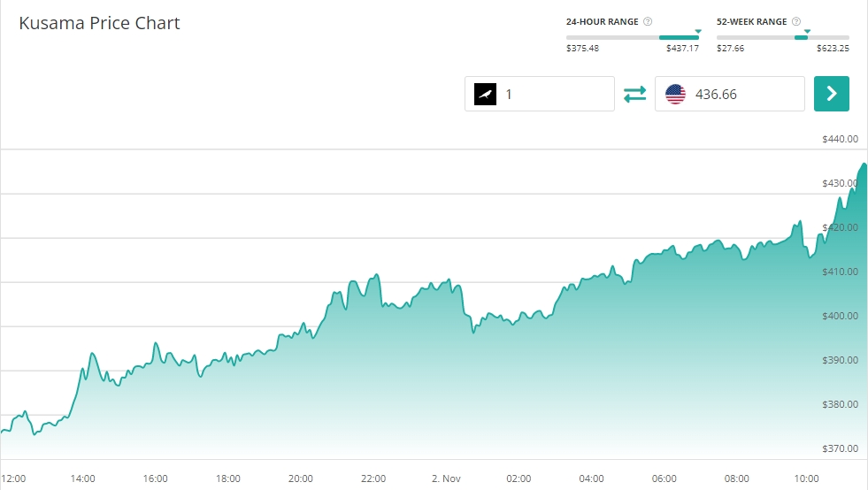The width and height of the screenshot is (868, 490).
Task: Open the 52-Week Range help icon
Action: [x=796, y=21]
